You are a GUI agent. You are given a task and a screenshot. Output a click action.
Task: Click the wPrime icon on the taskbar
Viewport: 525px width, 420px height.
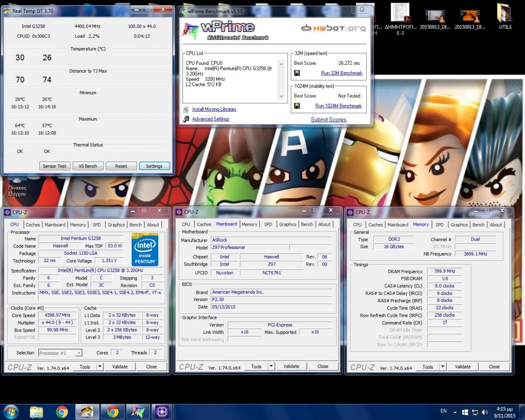click(x=138, y=412)
